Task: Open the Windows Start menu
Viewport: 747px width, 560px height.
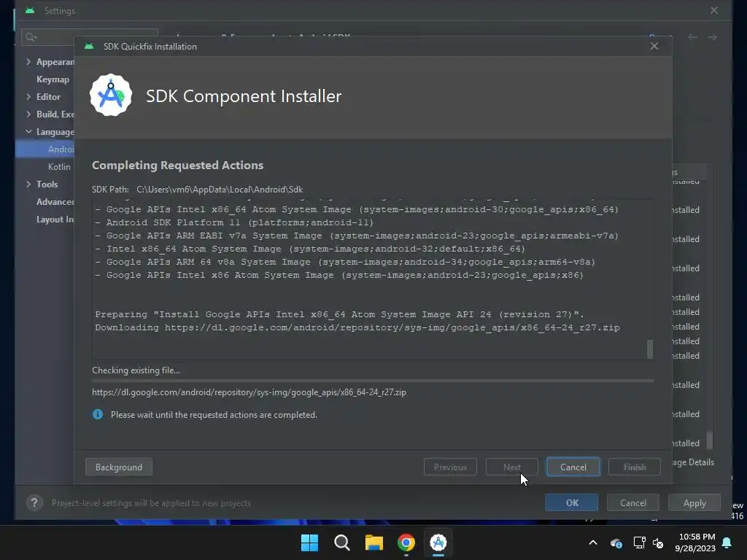Action: click(x=309, y=542)
